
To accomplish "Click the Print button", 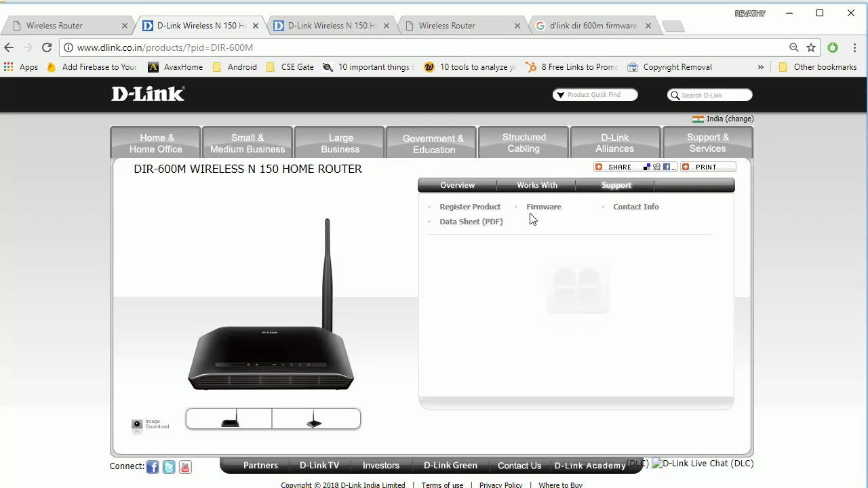I will point(708,167).
